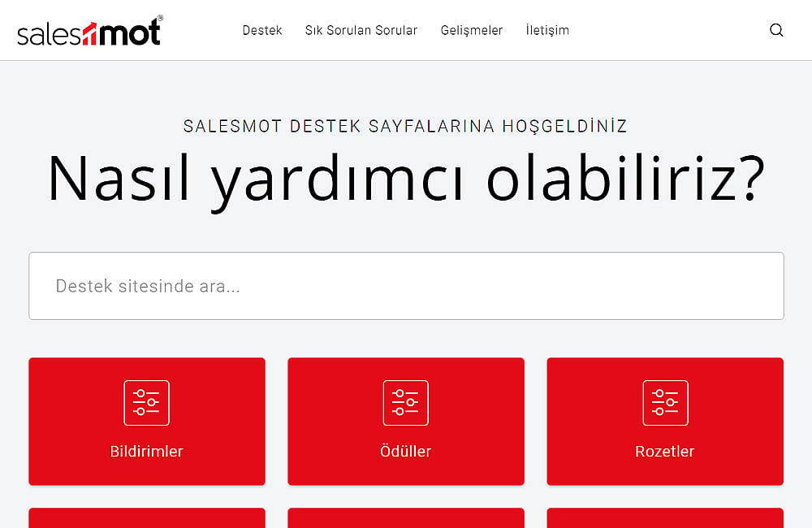Click the sliders icon on the Rozetler card
The image size is (812, 528).
point(666,403)
